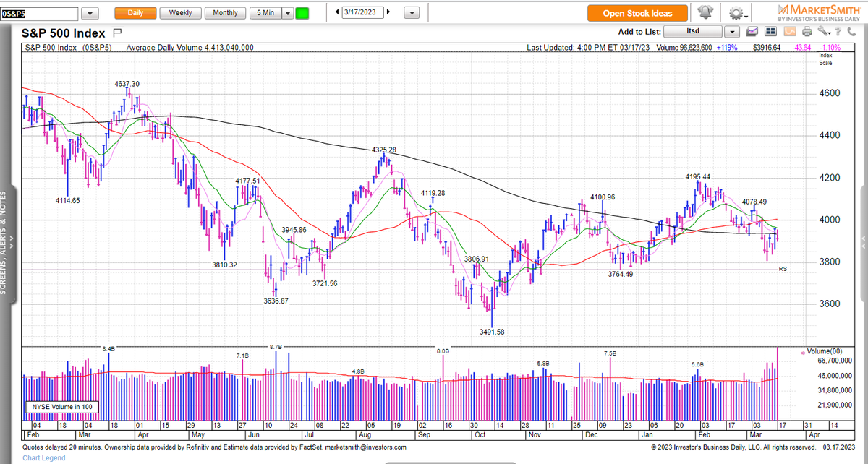Image resolution: width=868 pixels, height=464 pixels.
Task: Go to previous date with left arrow
Action: click(337, 12)
